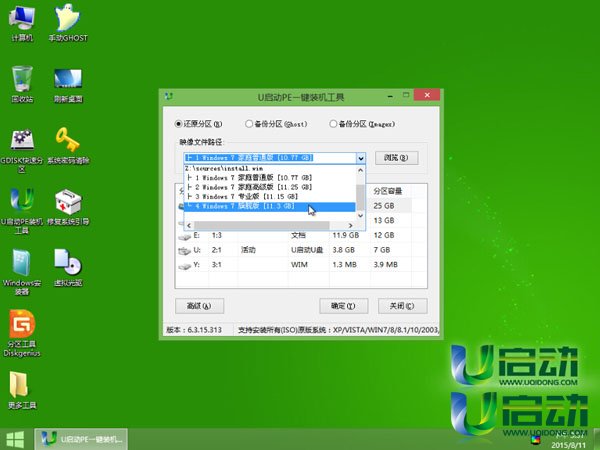Choose 4 Windows 7 旗舰版 option

pos(270,207)
